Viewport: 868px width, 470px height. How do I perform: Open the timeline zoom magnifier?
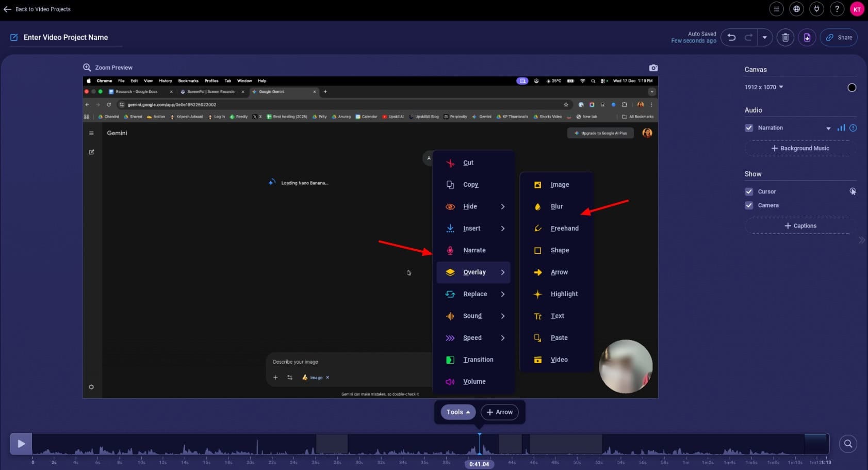[848, 444]
